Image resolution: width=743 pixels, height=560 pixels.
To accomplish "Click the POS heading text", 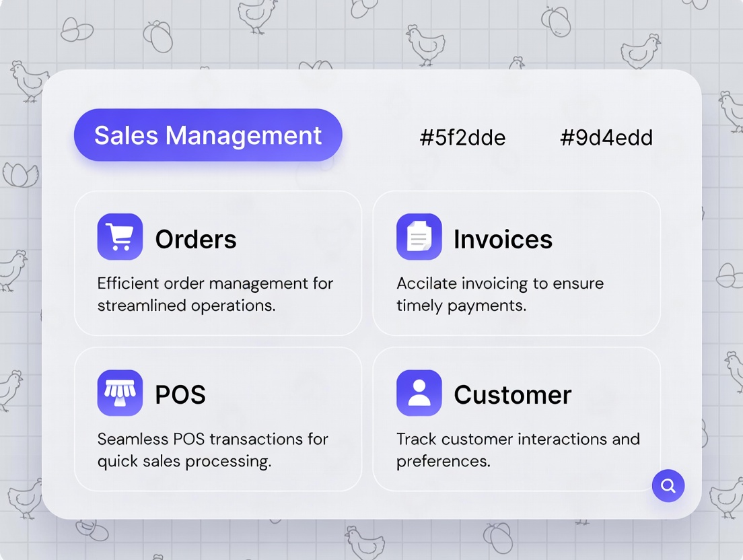I will pyautogui.click(x=180, y=395).
